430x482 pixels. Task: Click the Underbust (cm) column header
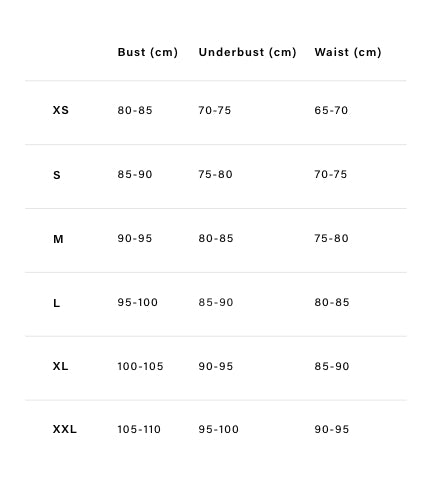pyautogui.click(x=247, y=52)
